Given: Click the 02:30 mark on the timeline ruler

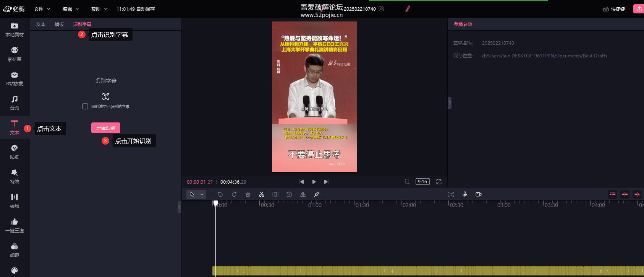Looking at the screenshot, I should click(456, 205).
